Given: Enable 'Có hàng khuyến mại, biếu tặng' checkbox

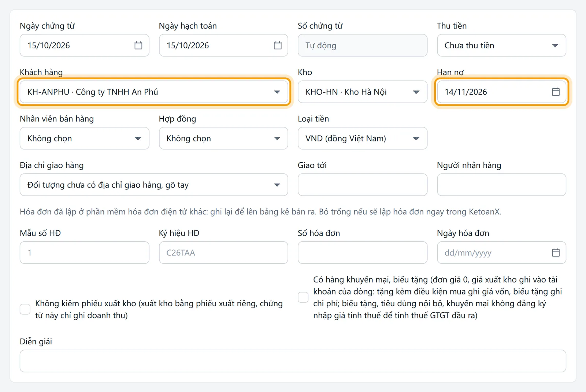Looking at the screenshot, I should click(x=303, y=297).
